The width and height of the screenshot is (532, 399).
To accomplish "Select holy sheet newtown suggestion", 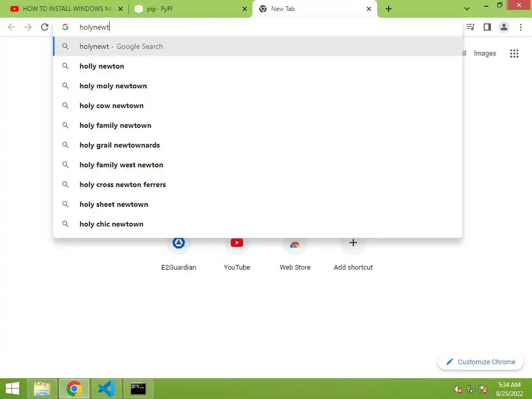I will [258, 204].
